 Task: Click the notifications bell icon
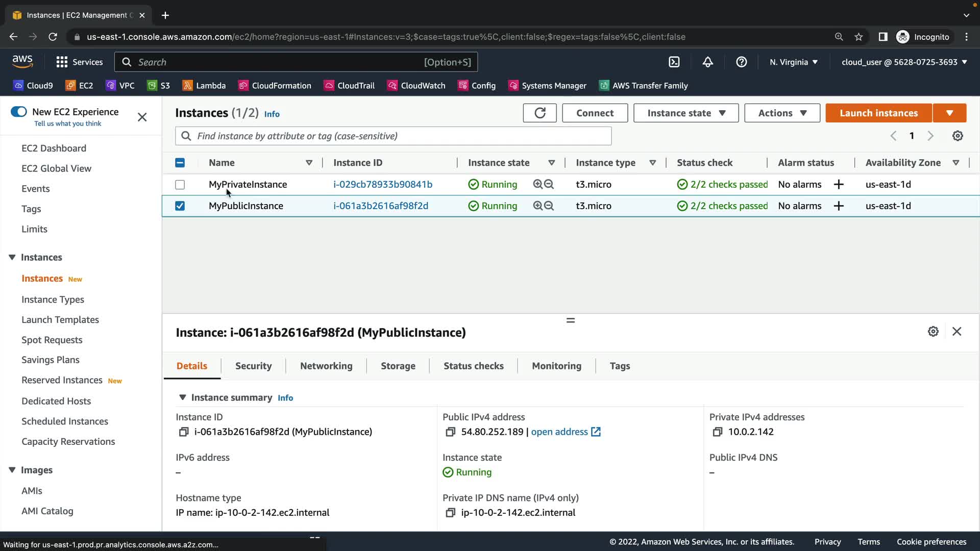[x=707, y=62]
